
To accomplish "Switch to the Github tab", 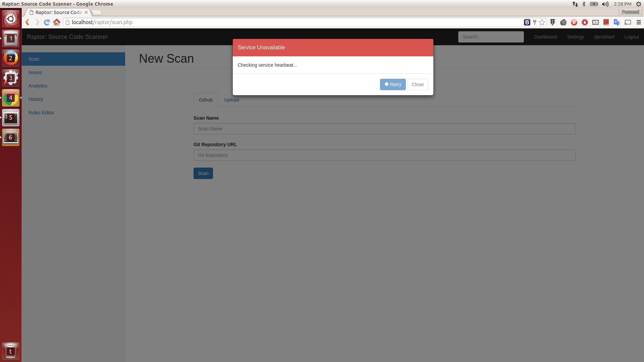I will point(206,100).
